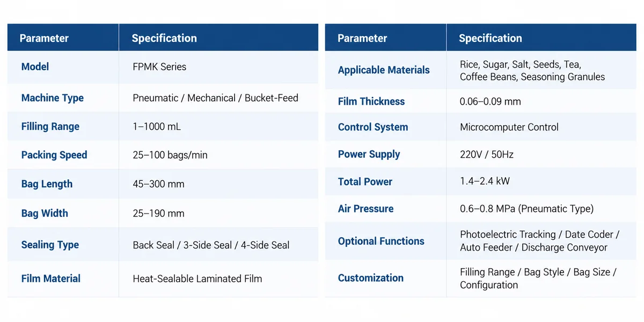
Task: Select the Filling Range label
Action: (50, 127)
